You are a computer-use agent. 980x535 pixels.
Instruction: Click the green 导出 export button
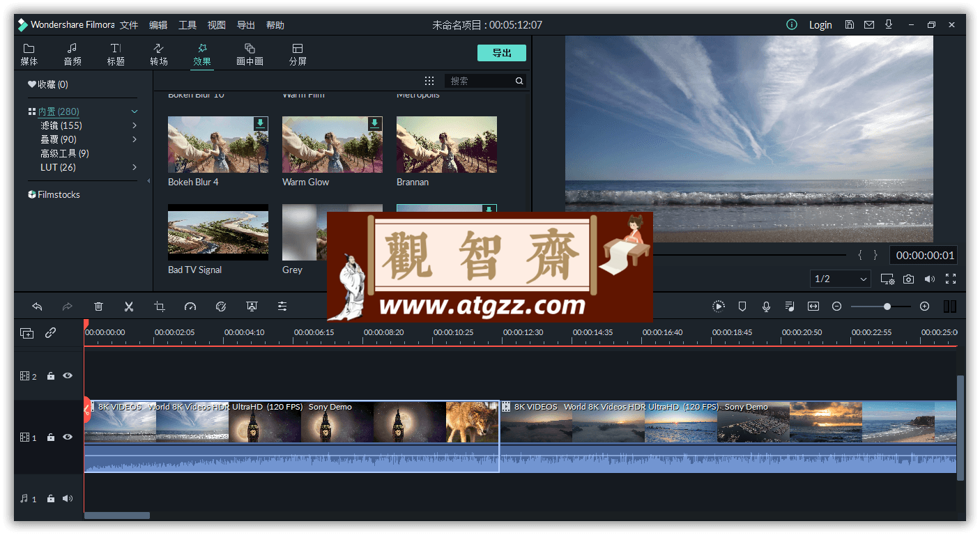[502, 53]
